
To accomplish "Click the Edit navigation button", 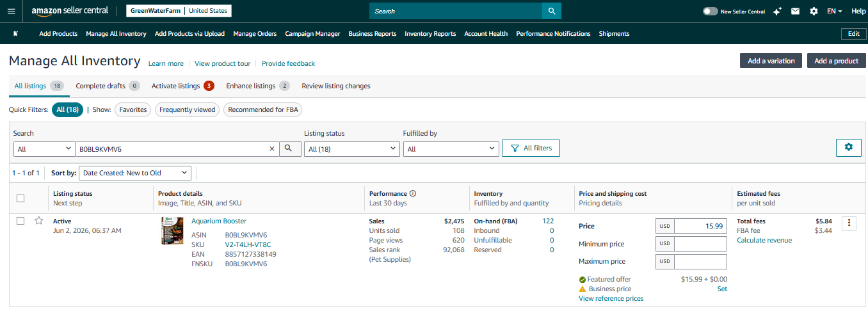I will click(x=853, y=33).
